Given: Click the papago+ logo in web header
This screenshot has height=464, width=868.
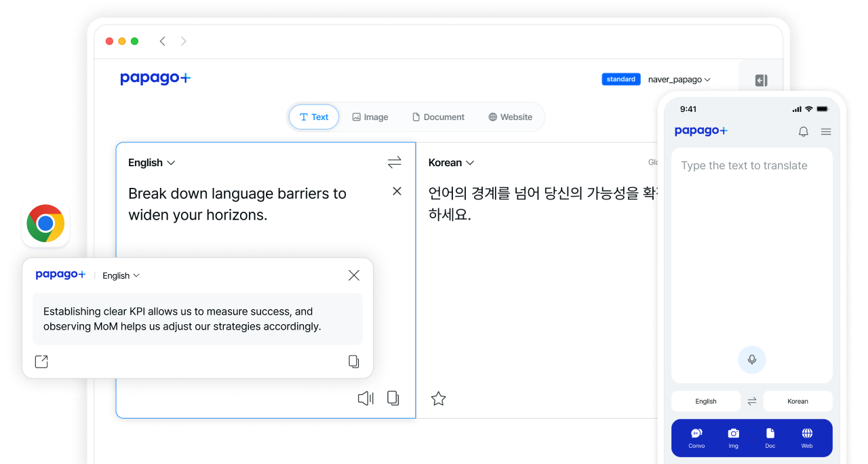Looking at the screenshot, I should (x=155, y=79).
